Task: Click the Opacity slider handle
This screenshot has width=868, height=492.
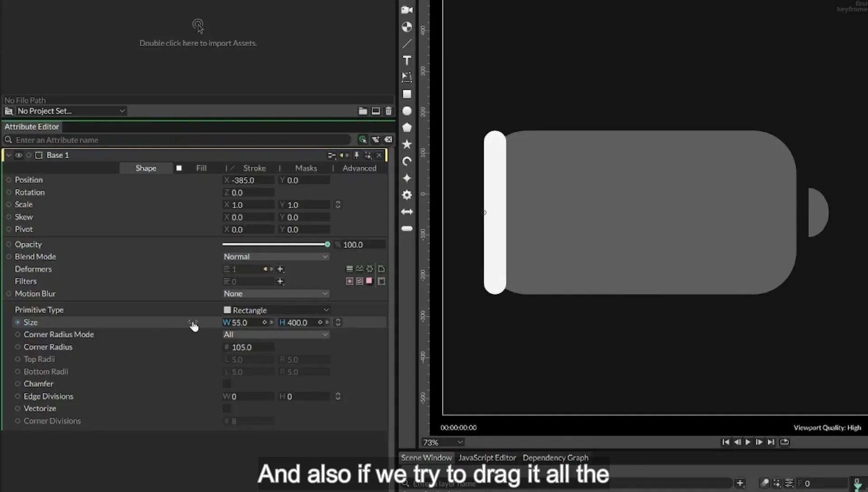Action: tap(327, 244)
